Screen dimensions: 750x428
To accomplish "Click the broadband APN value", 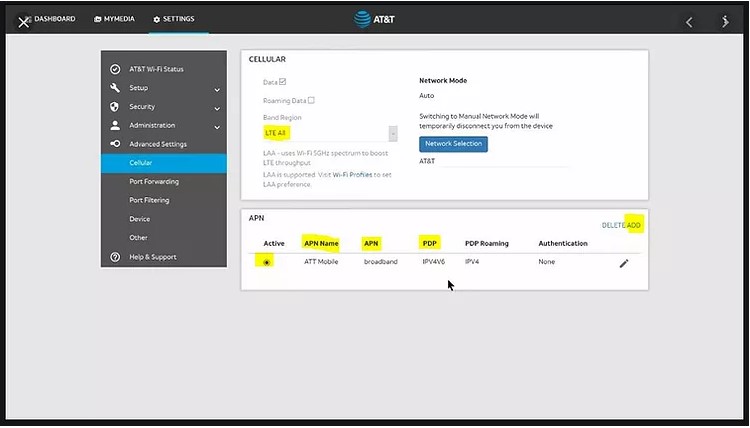I will click(381, 262).
